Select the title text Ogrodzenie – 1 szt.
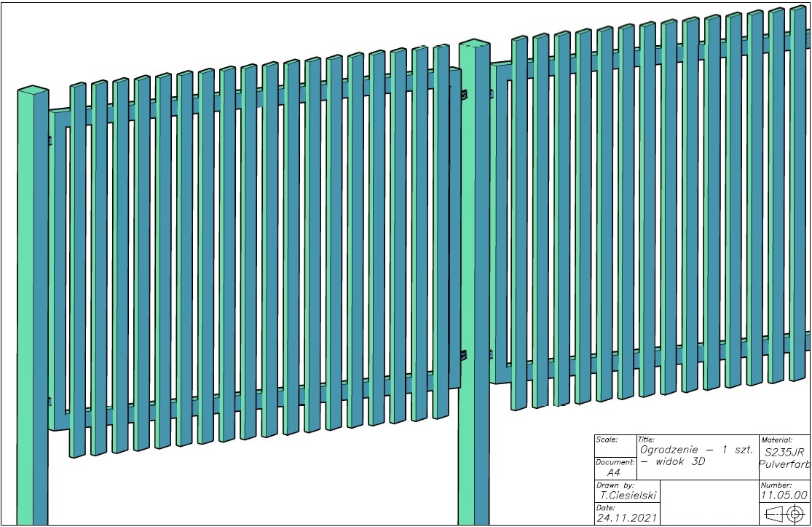The height and width of the screenshot is (527, 812). tap(696, 450)
